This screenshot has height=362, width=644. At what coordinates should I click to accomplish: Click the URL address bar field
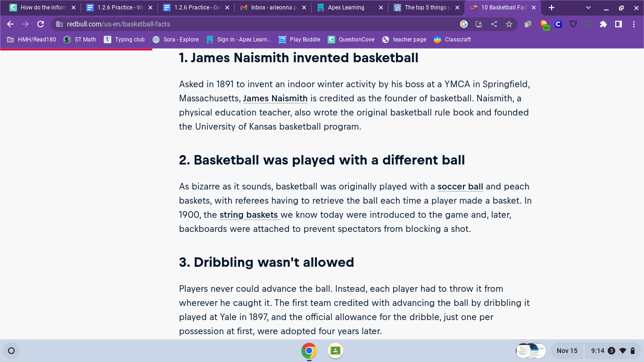(255, 24)
